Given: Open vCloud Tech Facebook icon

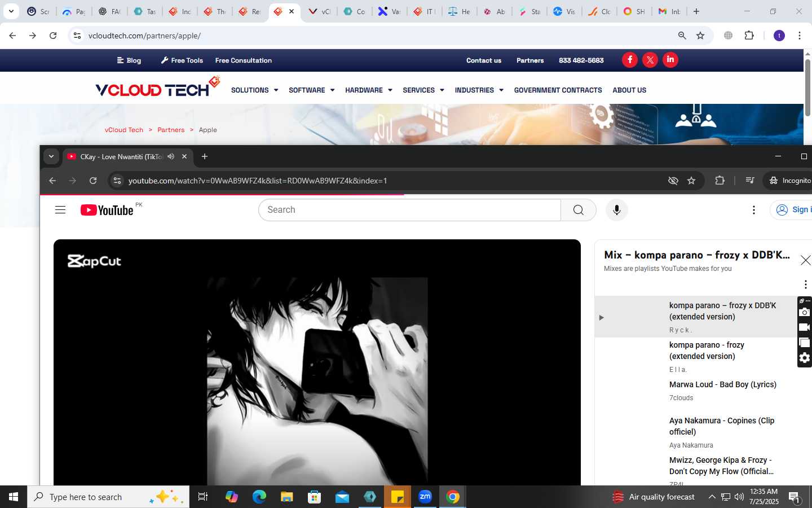Looking at the screenshot, I should click(630, 60).
